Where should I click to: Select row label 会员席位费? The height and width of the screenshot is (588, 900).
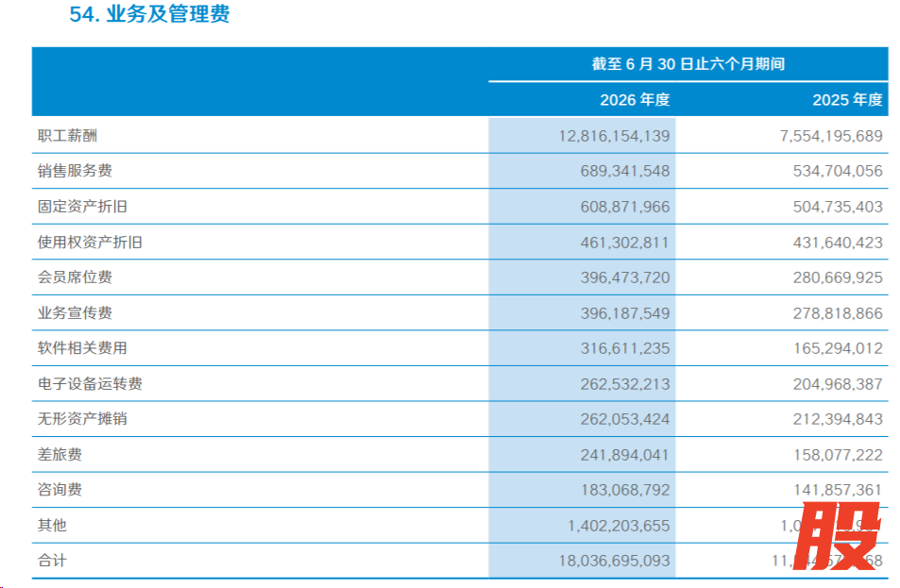click(75, 277)
